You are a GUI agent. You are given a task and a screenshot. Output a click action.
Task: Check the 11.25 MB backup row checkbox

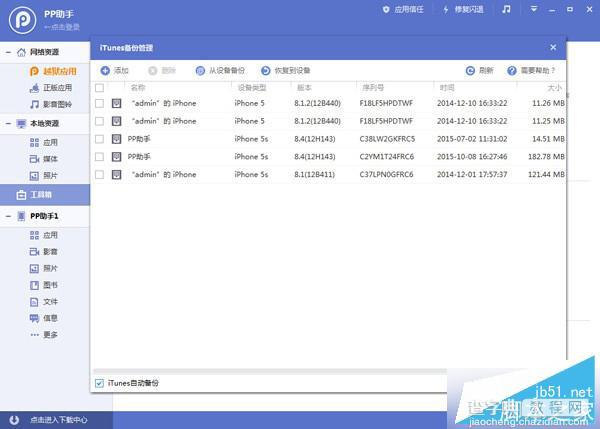[x=99, y=121]
